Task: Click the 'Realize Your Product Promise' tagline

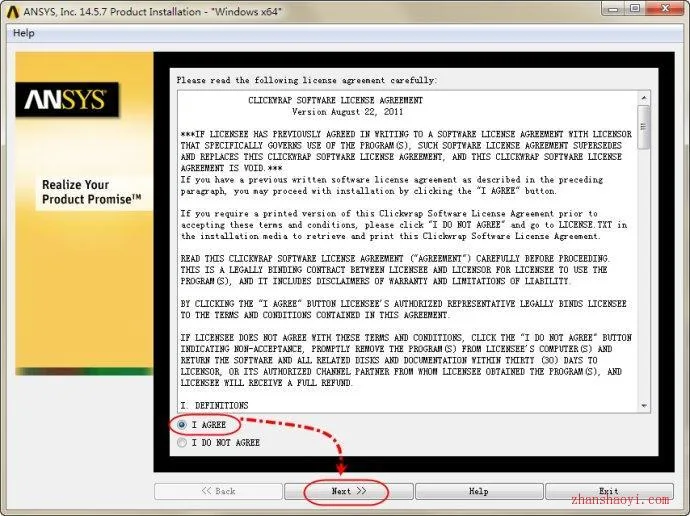Action: click(x=92, y=192)
